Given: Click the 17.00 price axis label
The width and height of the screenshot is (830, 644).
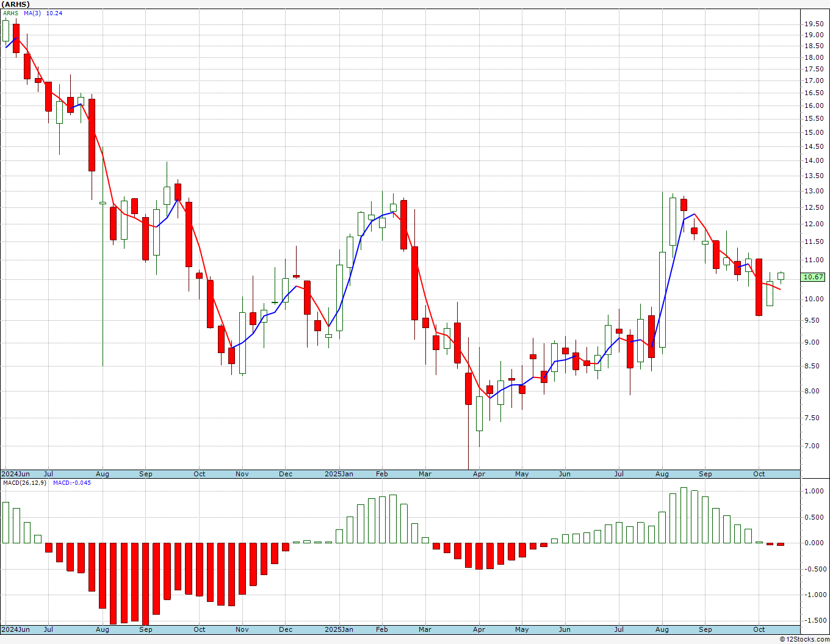Looking at the screenshot, I should 814,80.
